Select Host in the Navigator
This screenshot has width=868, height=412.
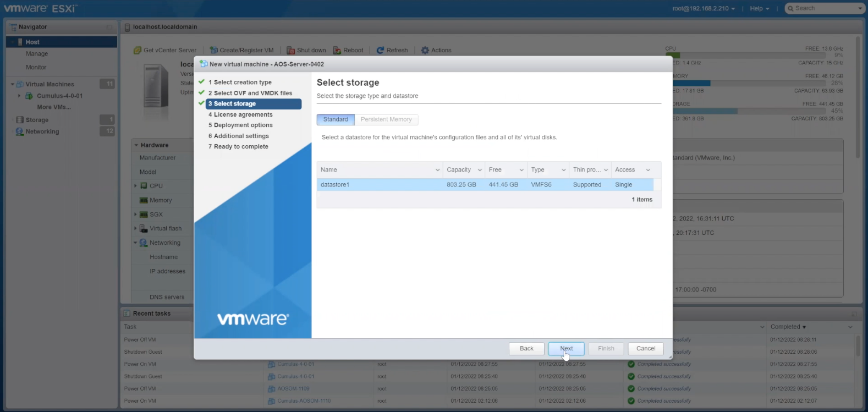point(62,42)
